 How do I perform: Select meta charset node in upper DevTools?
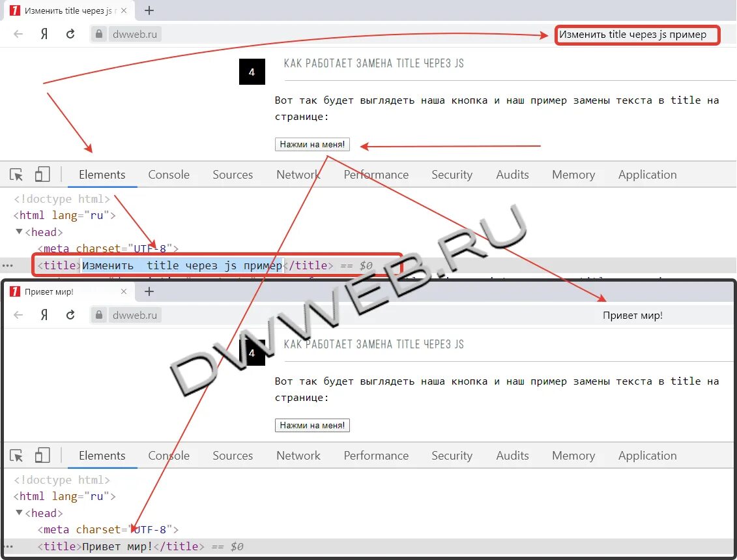108,248
